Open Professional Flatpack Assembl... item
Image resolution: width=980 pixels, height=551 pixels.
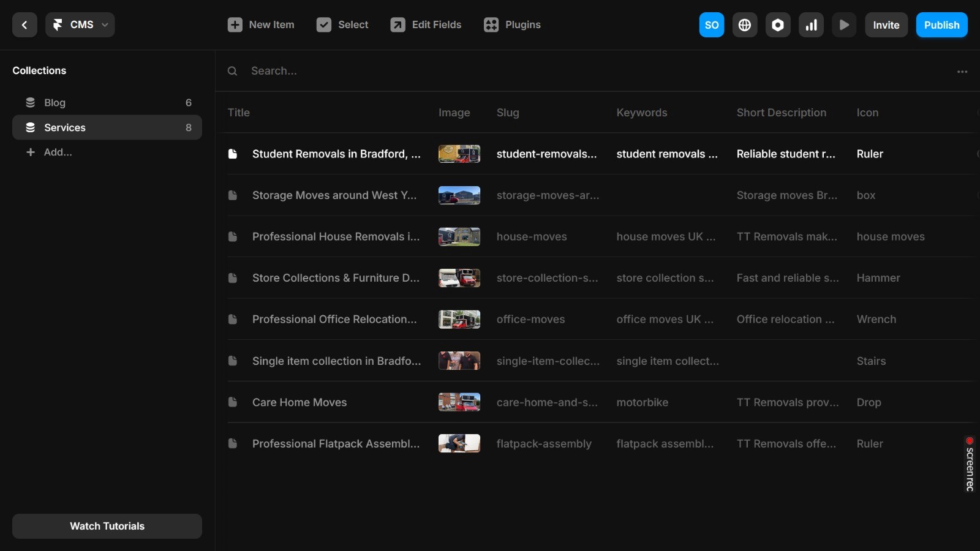(x=336, y=444)
